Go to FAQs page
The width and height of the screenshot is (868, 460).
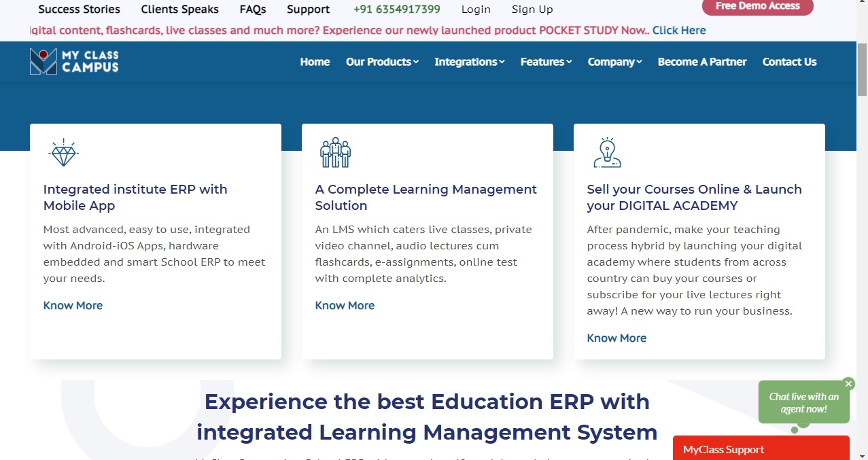click(253, 10)
